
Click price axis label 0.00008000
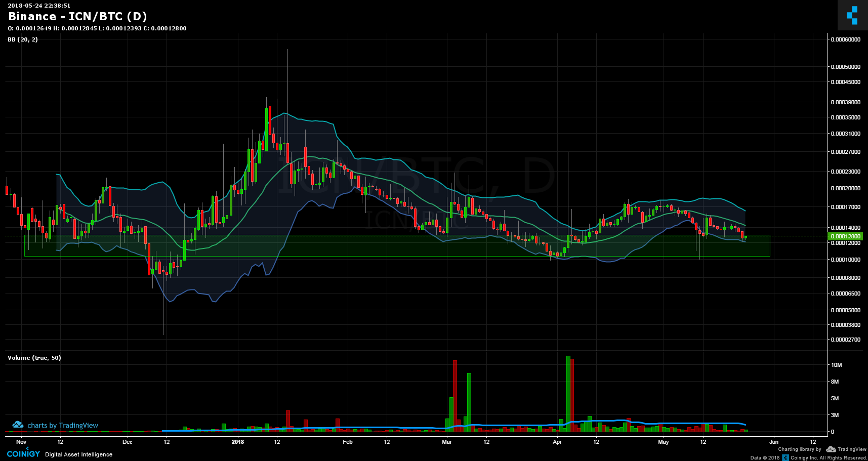[845, 278]
